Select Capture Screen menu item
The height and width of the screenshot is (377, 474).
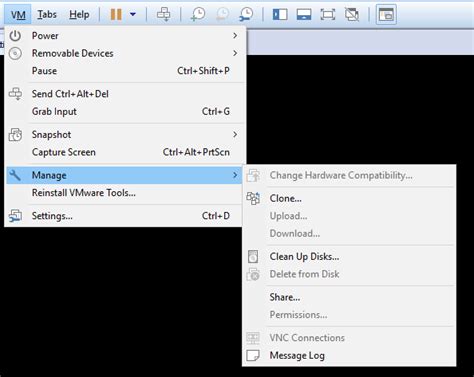(x=125, y=152)
